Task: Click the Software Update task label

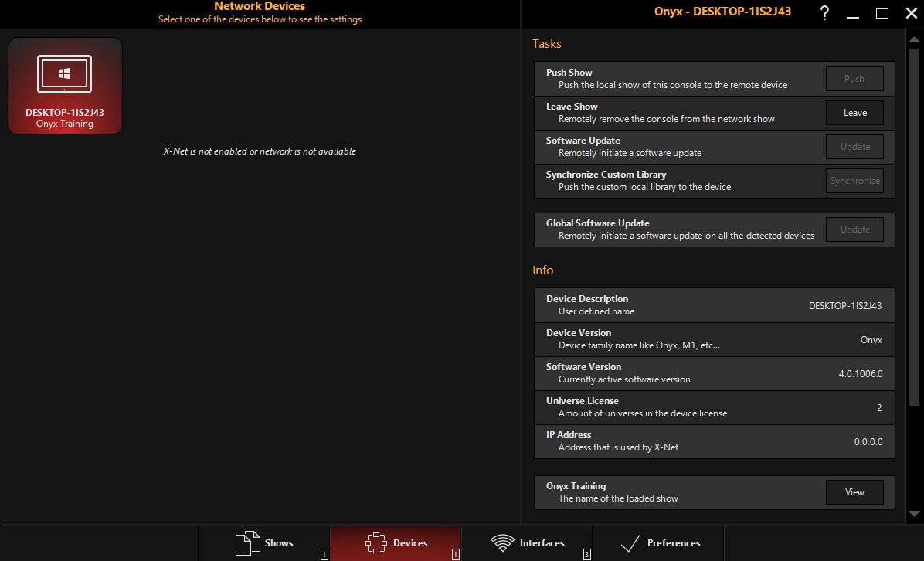Action: pos(583,141)
